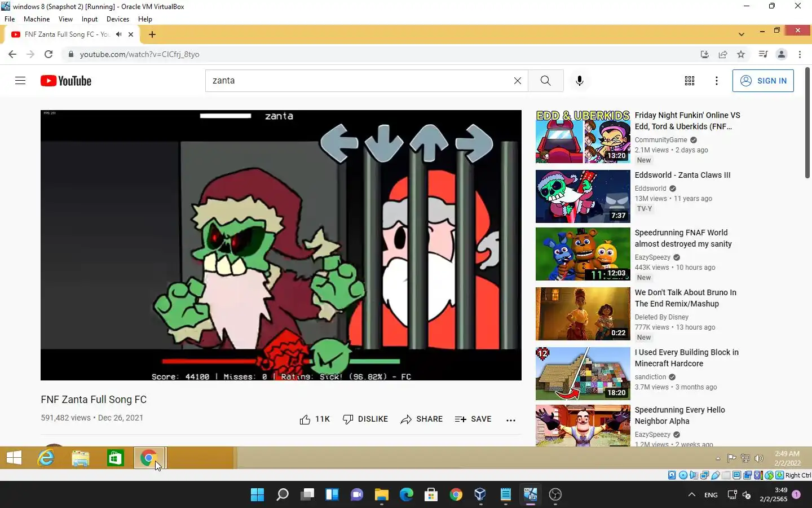Open 'Eddsworld - Zanta Claws III' title
This screenshot has height=508, width=812.
click(x=682, y=175)
